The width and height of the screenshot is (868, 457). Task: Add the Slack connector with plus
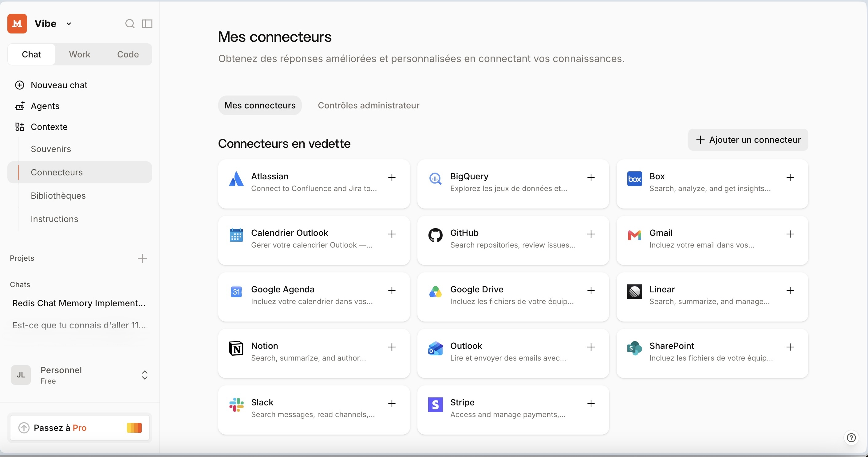click(392, 404)
